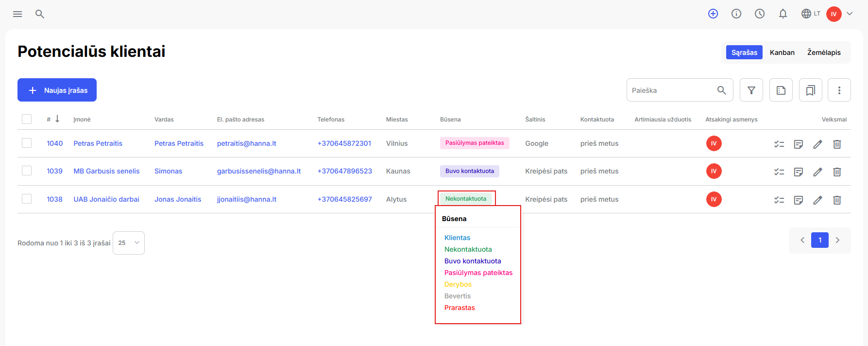Viewport: 868px width, 346px height.
Task: Click responsible person avatar in row 1039
Action: coord(714,171)
